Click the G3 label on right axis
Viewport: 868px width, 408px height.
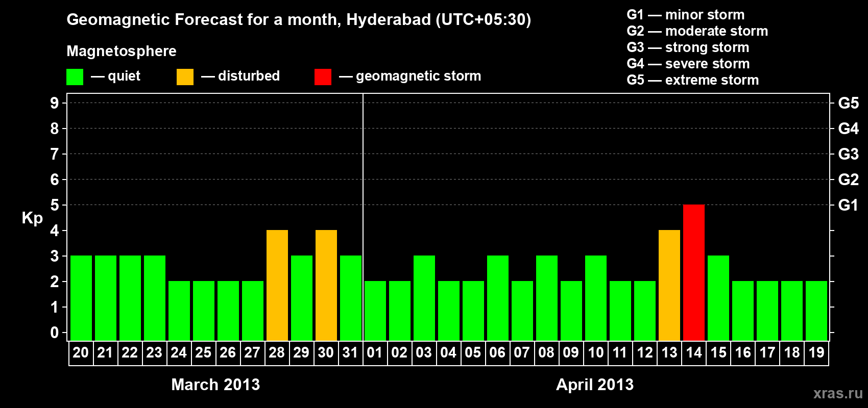848,154
